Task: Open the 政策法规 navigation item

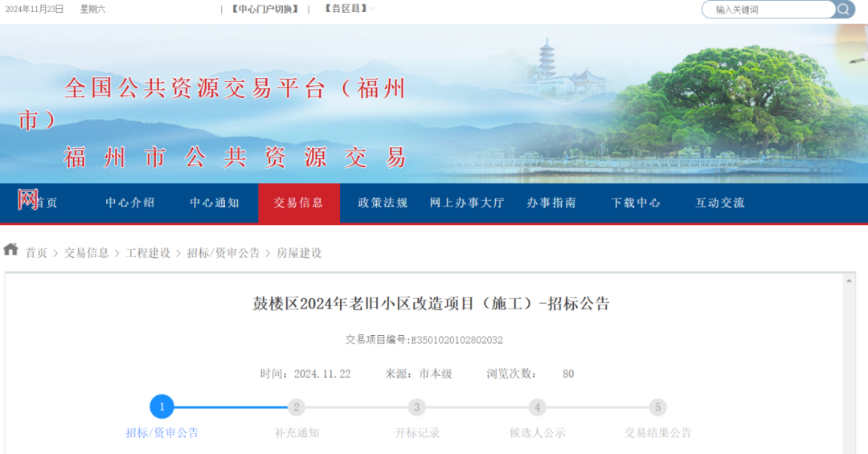Action: pyautogui.click(x=383, y=203)
